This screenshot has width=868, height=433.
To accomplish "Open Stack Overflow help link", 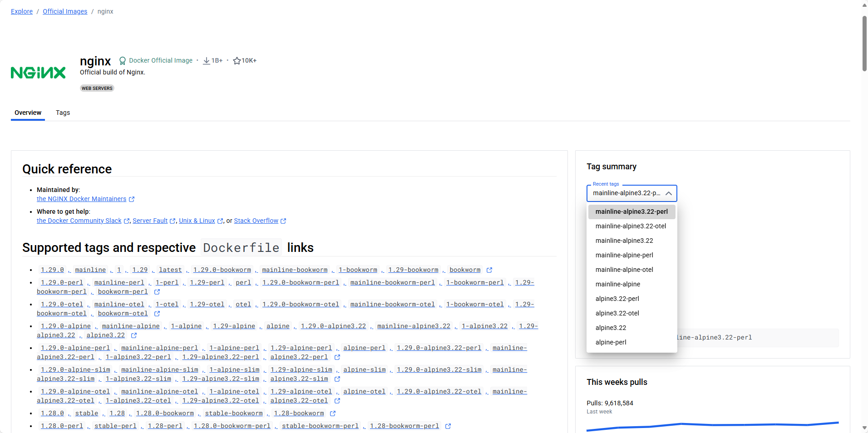I will [256, 221].
